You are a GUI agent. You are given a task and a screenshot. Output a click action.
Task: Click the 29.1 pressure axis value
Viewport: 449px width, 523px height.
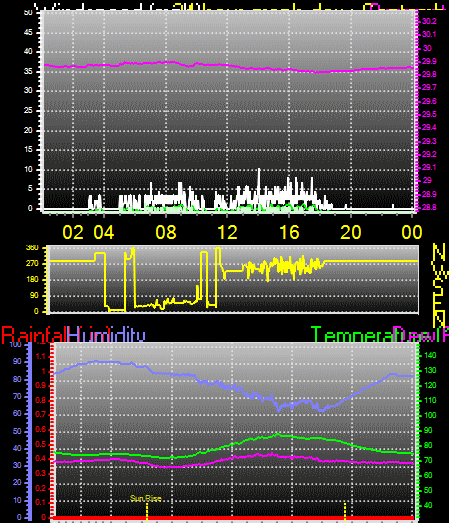[x=429, y=167]
